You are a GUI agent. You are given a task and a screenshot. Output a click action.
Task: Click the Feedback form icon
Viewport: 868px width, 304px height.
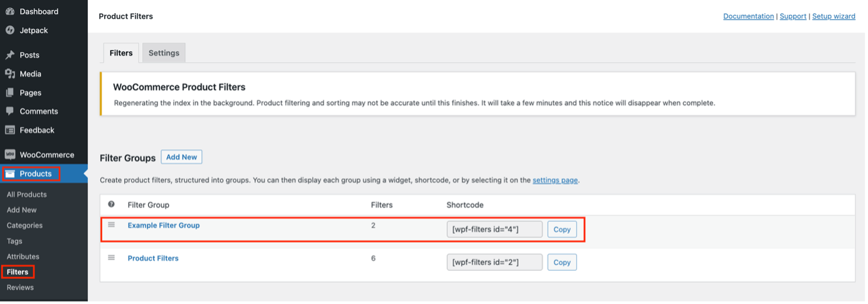[x=10, y=130]
